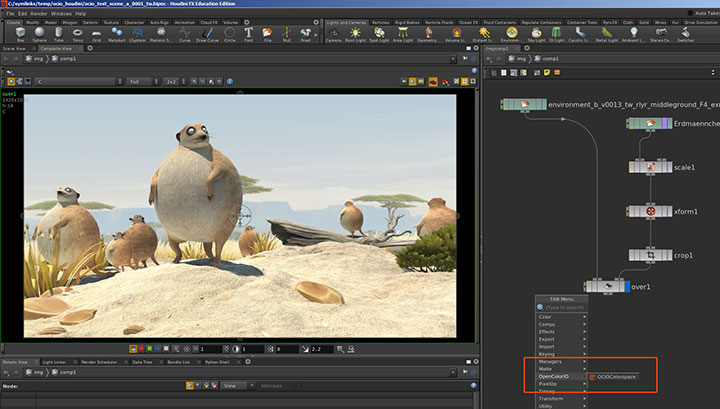
Task: Select the LSystem shelf tool
Action: coord(137,34)
